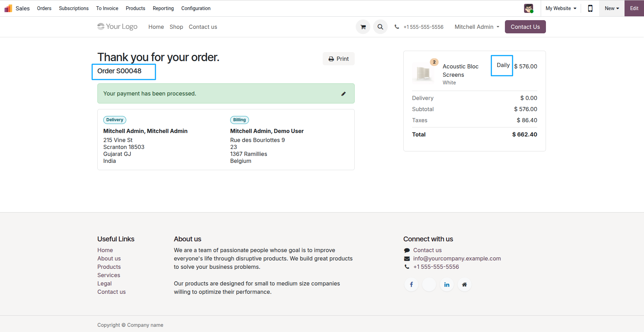Click the pencil edit icon in payment banner
The width and height of the screenshot is (644, 332).
[344, 94]
